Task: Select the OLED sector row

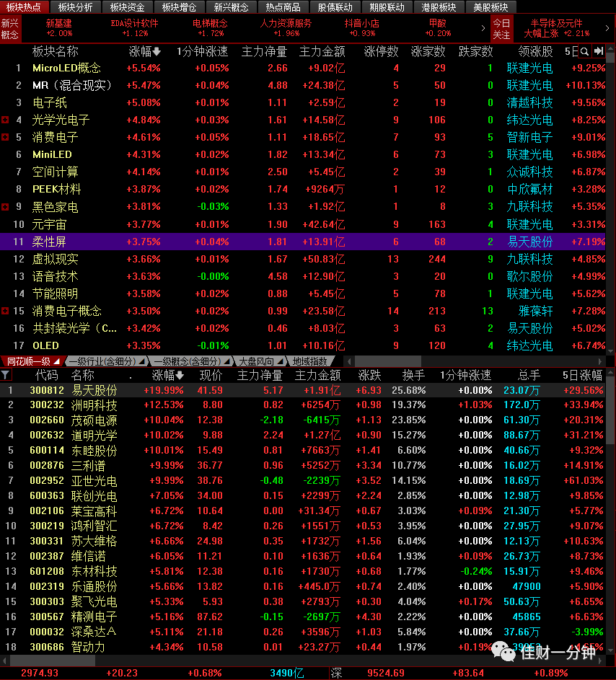Action: pos(303,345)
